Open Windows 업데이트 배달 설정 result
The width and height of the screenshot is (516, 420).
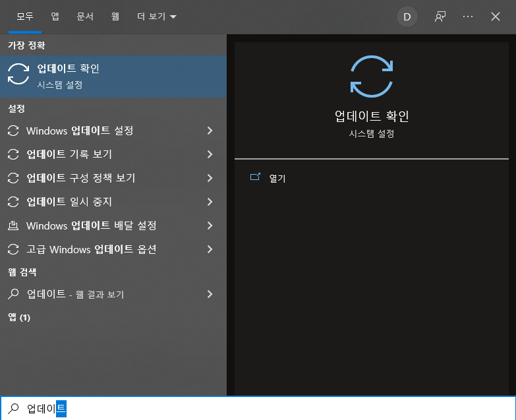[x=113, y=225]
